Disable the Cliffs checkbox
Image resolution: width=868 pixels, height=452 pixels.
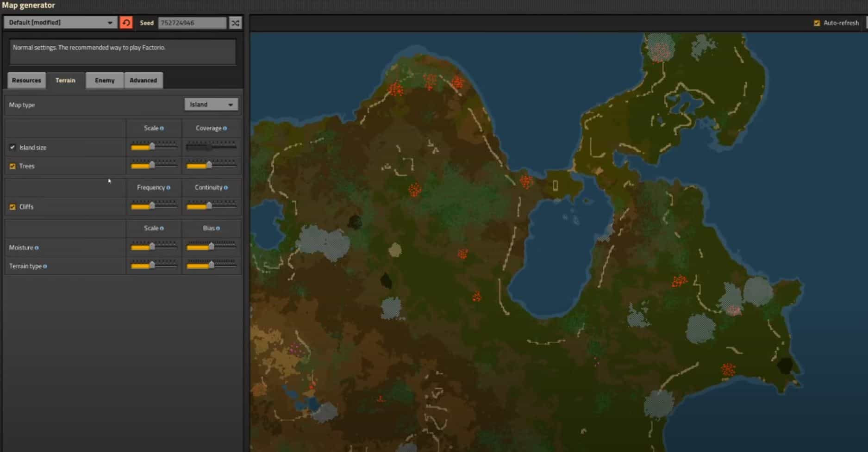12,207
